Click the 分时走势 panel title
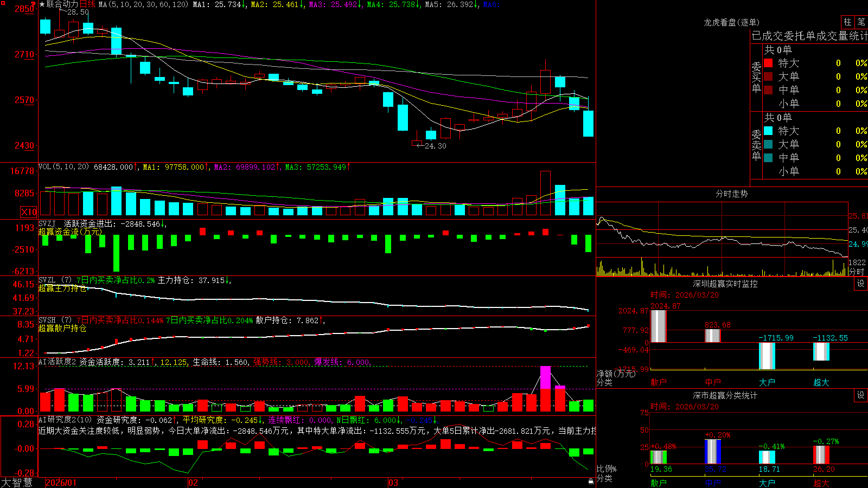This screenshot has height=488, width=868. coord(731,194)
